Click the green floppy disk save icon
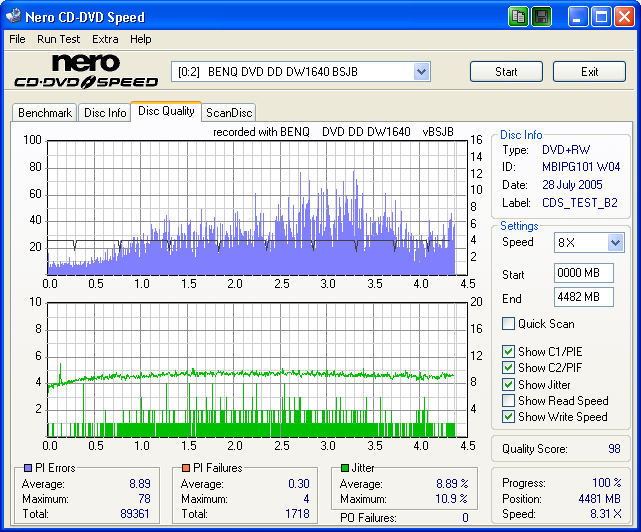Viewport: 641px width, 532px height. click(541, 17)
